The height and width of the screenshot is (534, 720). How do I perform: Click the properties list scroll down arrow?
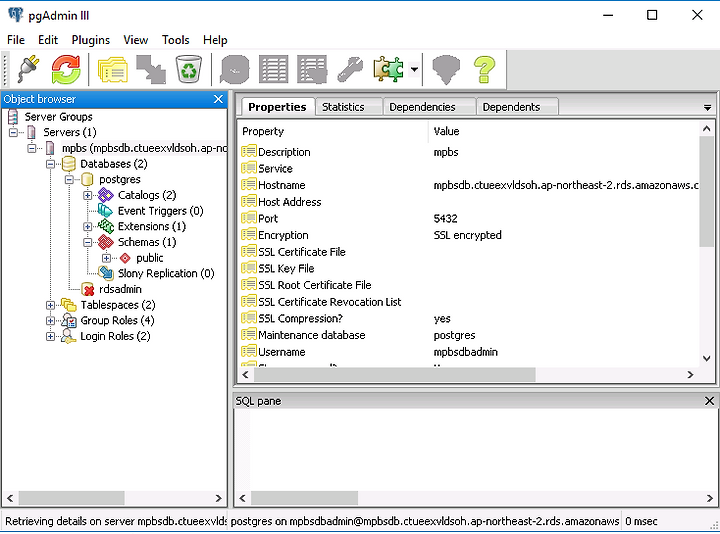pyautogui.click(x=707, y=359)
